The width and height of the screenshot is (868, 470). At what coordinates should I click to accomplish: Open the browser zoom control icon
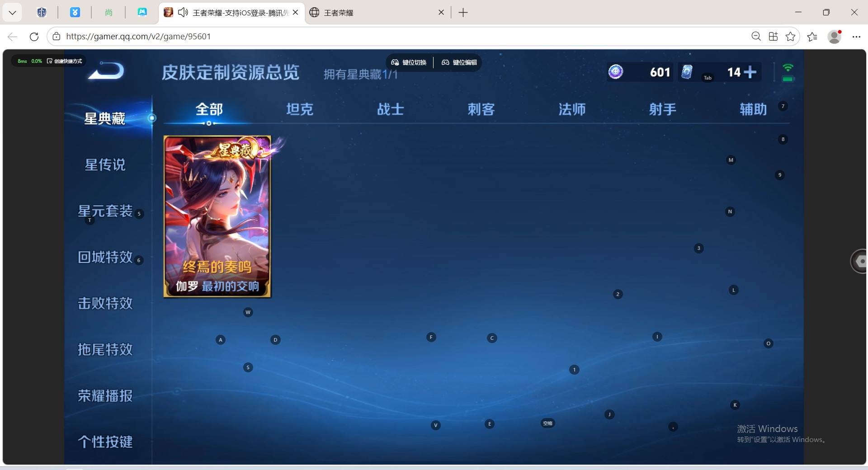coord(756,36)
